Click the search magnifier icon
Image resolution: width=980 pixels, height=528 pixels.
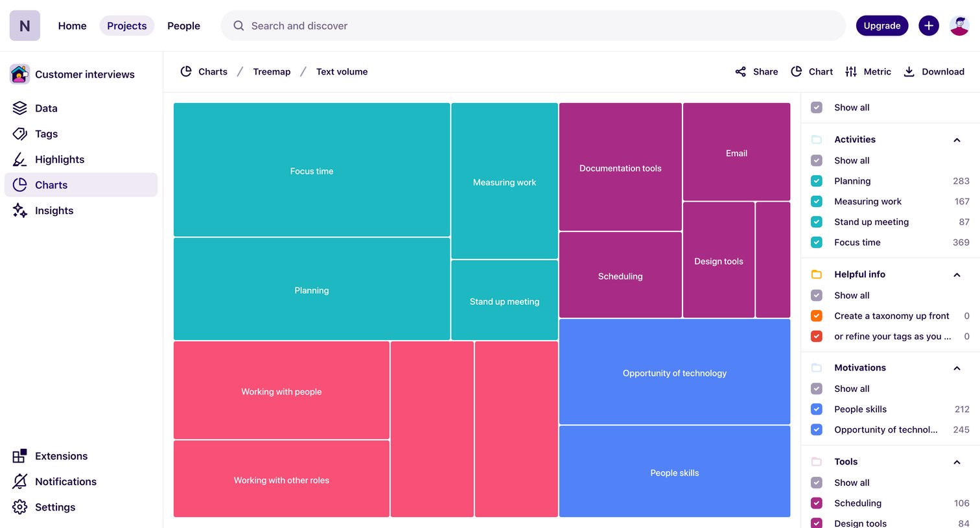click(x=239, y=26)
